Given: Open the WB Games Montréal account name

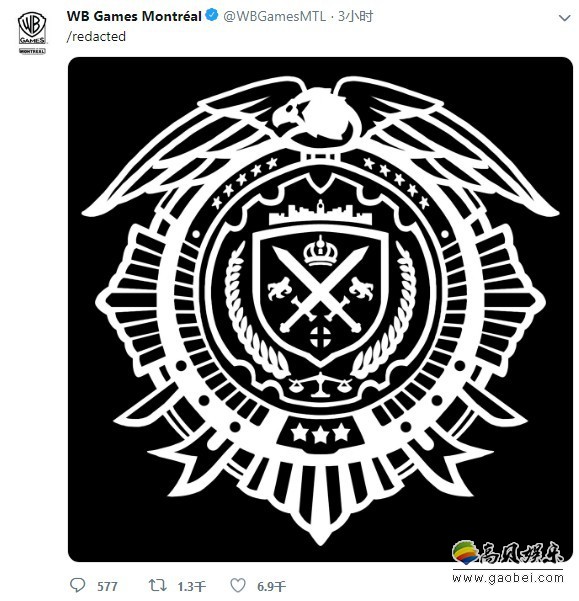Looking at the screenshot, I should coord(134,16).
